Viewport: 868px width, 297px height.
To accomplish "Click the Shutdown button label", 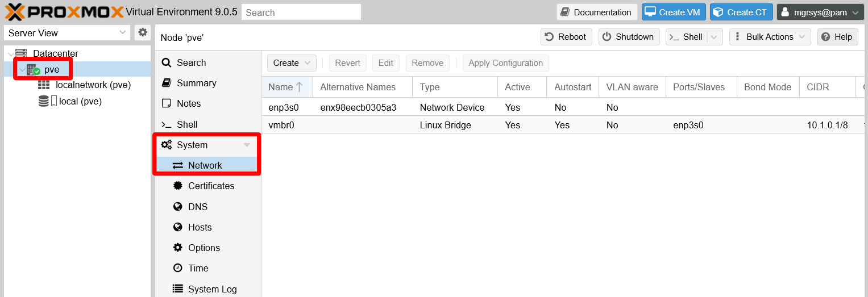I will coord(634,37).
